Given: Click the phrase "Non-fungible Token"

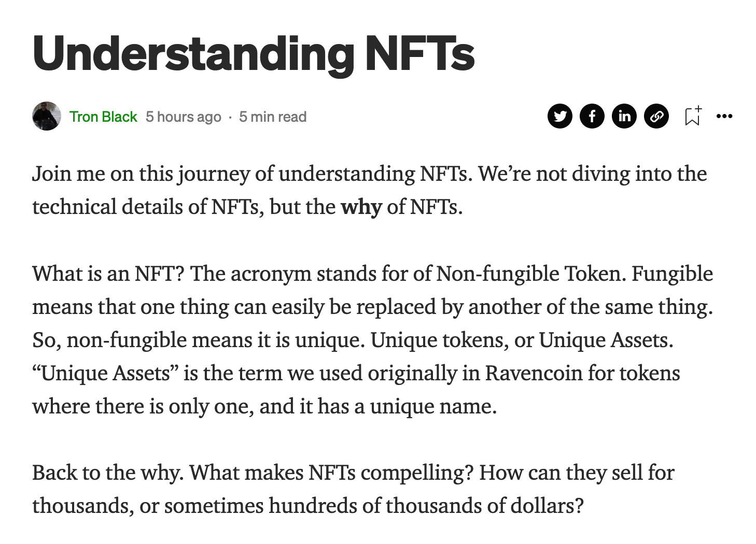Looking at the screenshot, I should [x=528, y=274].
